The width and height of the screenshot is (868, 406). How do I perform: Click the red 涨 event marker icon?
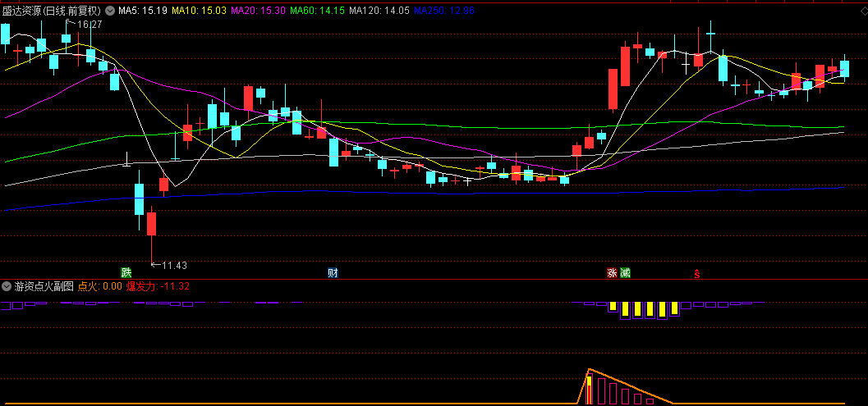pos(612,272)
